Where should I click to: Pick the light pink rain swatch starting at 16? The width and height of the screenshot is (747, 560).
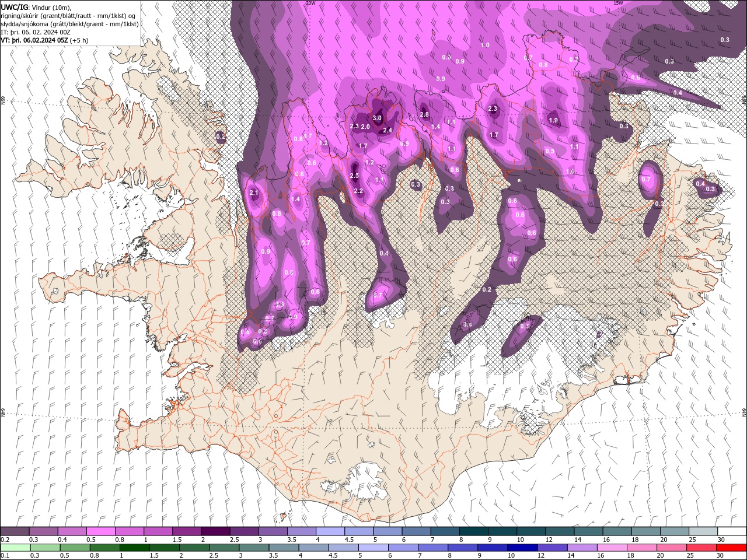click(x=612, y=548)
